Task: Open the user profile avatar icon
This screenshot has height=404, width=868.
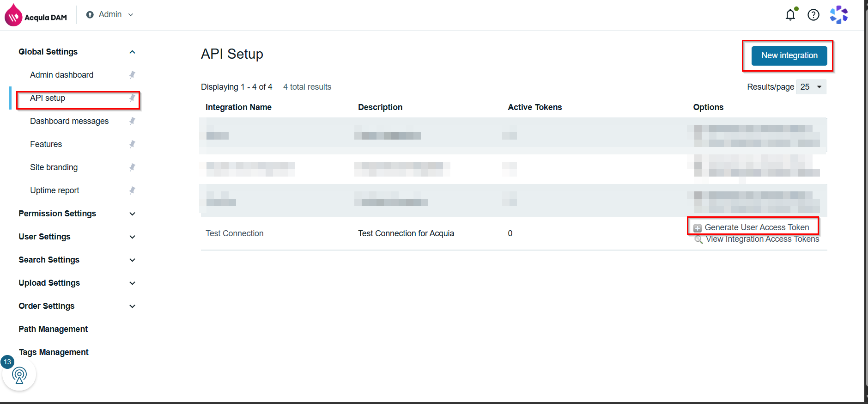Action: click(x=839, y=15)
